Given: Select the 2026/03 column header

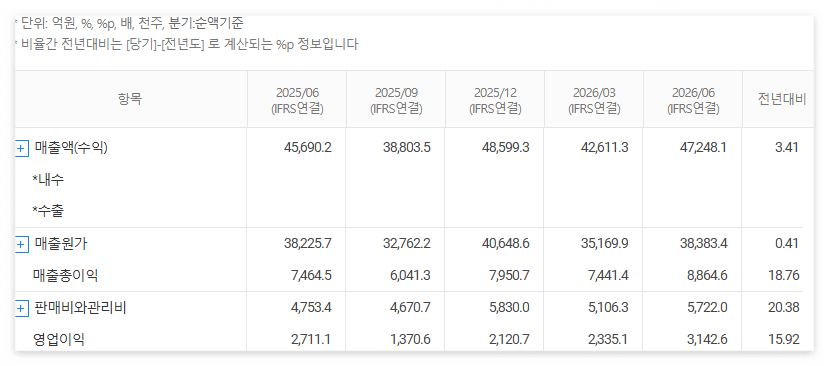Looking at the screenshot, I should 594,100.
